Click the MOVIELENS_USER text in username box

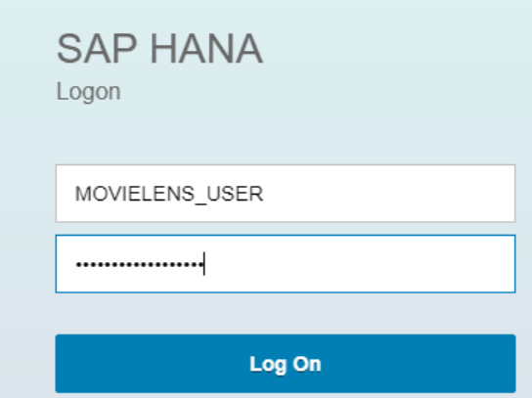pos(169,194)
